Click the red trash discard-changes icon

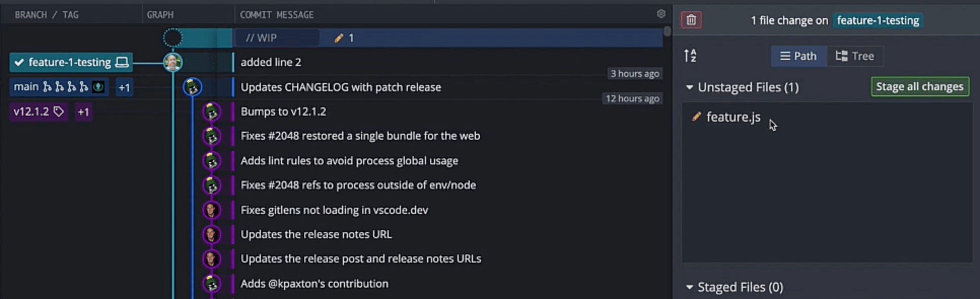690,20
